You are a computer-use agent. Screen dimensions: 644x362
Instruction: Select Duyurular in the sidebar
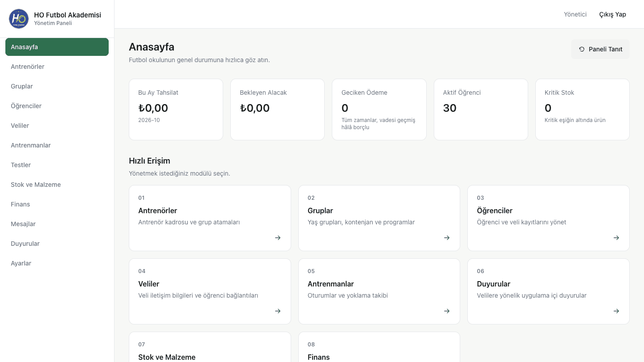tap(57, 244)
